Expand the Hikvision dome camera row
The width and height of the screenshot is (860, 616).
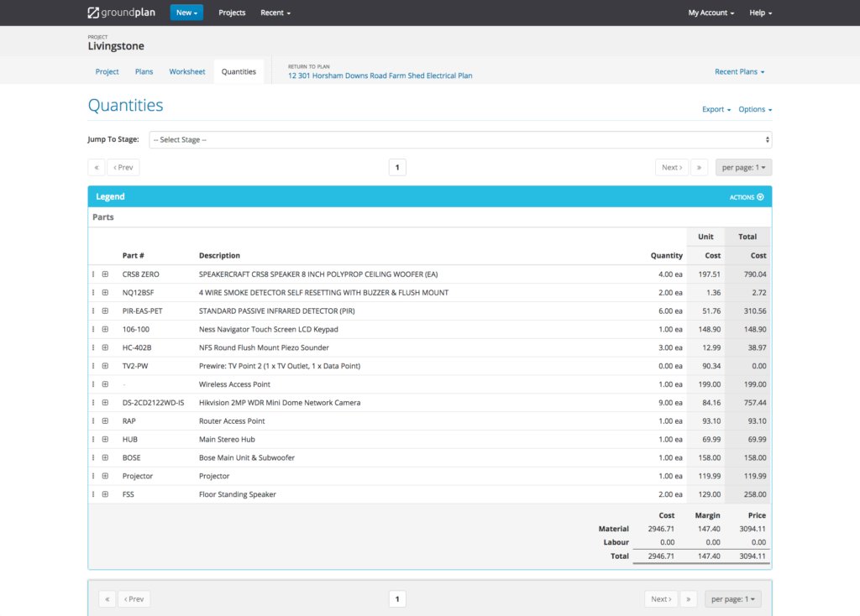click(x=106, y=402)
